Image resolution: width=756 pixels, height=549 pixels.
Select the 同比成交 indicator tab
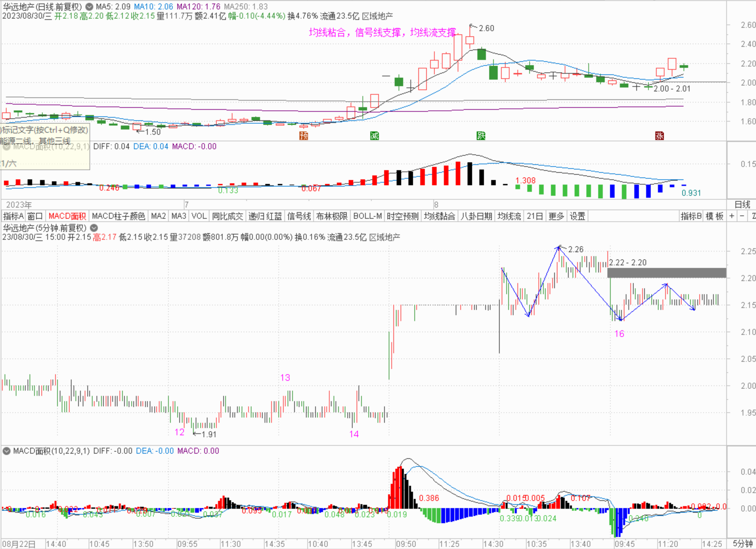pyautogui.click(x=228, y=216)
